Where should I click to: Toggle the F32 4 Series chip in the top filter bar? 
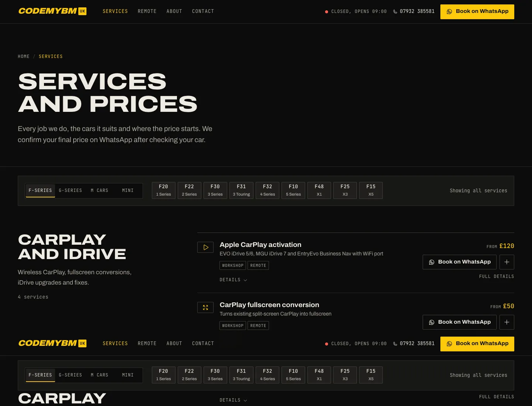tap(267, 190)
